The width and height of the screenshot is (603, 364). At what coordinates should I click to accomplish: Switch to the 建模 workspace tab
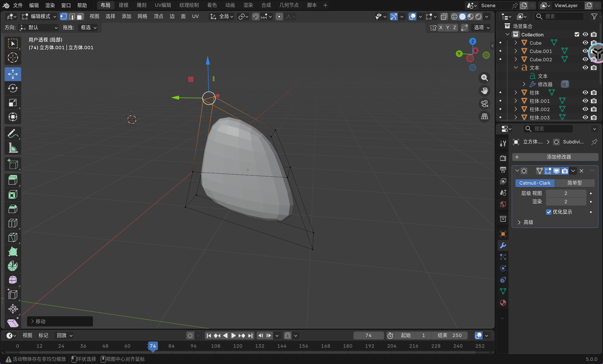(123, 5)
